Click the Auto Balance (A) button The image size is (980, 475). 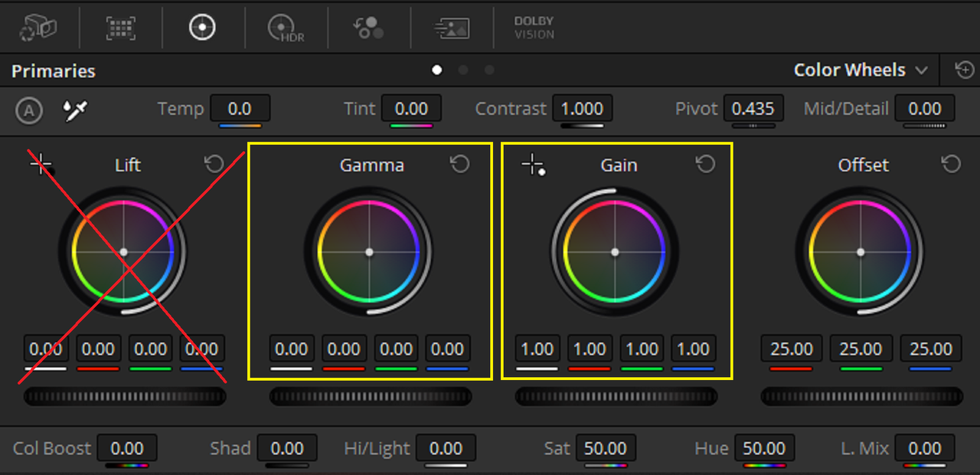coord(29,111)
